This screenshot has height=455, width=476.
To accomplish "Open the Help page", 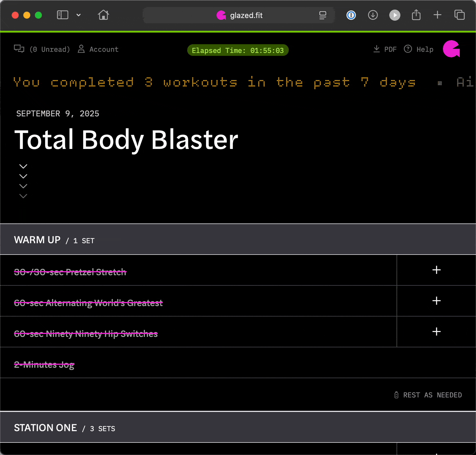I will (x=425, y=49).
